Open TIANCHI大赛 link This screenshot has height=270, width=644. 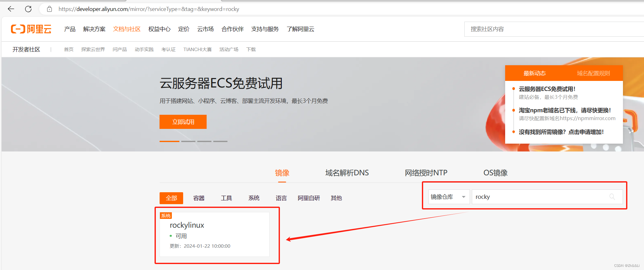(x=198, y=50)
